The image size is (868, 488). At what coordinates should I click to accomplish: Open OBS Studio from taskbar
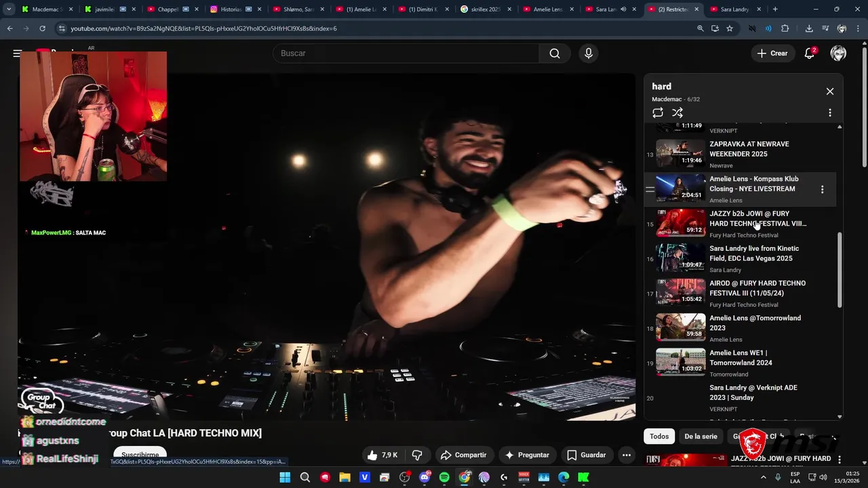click(405, 477)
